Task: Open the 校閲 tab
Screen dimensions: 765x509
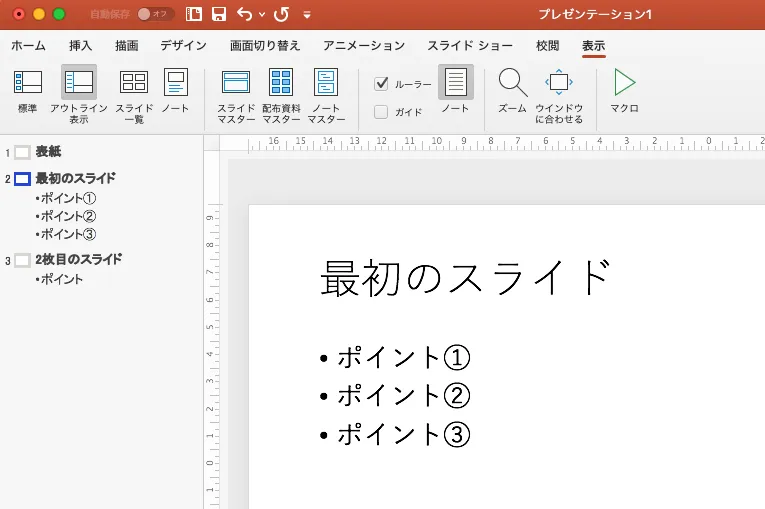Action: [547, 46]
